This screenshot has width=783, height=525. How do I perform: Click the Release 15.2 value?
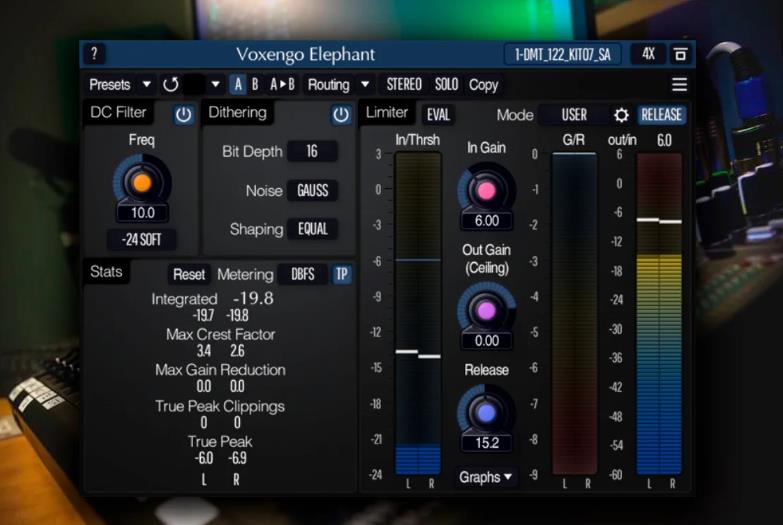coord(486,443)
